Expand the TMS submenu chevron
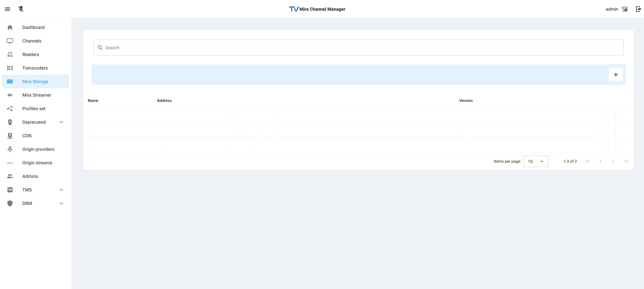Viewport: 644px width, 289px height. [x=61, y=190]
